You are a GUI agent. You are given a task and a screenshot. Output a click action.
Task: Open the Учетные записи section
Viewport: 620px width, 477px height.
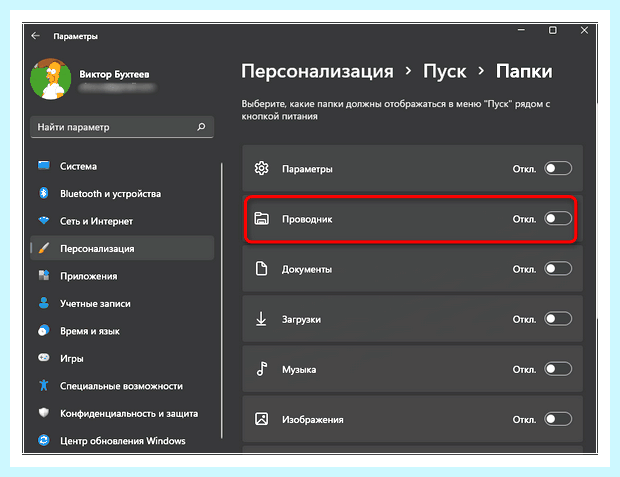(x=122, y=303)
